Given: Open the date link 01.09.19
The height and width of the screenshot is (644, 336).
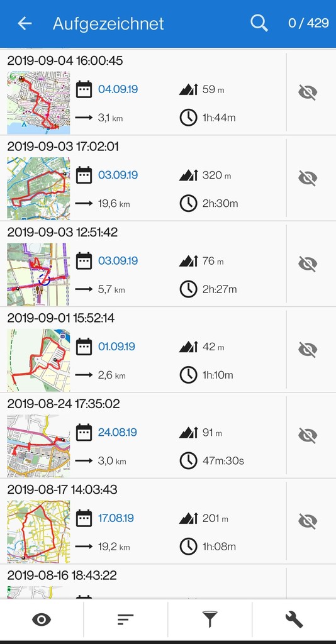Looking at the screenshot, I should [x=118, y=347].
